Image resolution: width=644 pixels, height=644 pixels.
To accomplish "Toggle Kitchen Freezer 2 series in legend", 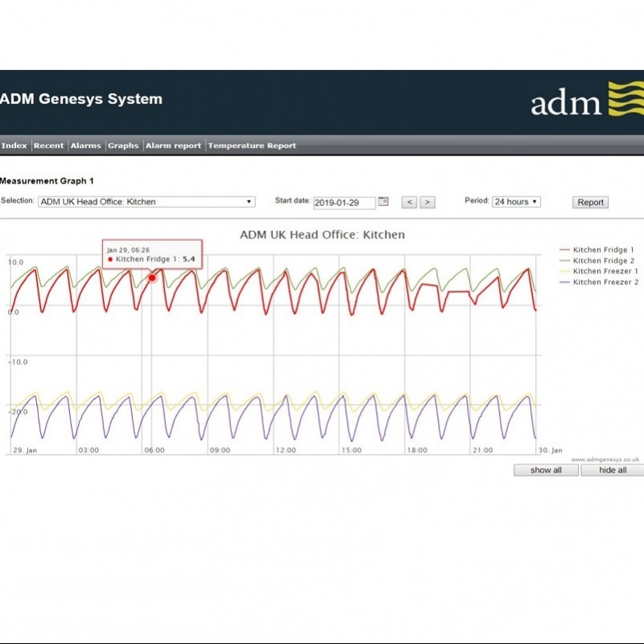I will (599, 283).
